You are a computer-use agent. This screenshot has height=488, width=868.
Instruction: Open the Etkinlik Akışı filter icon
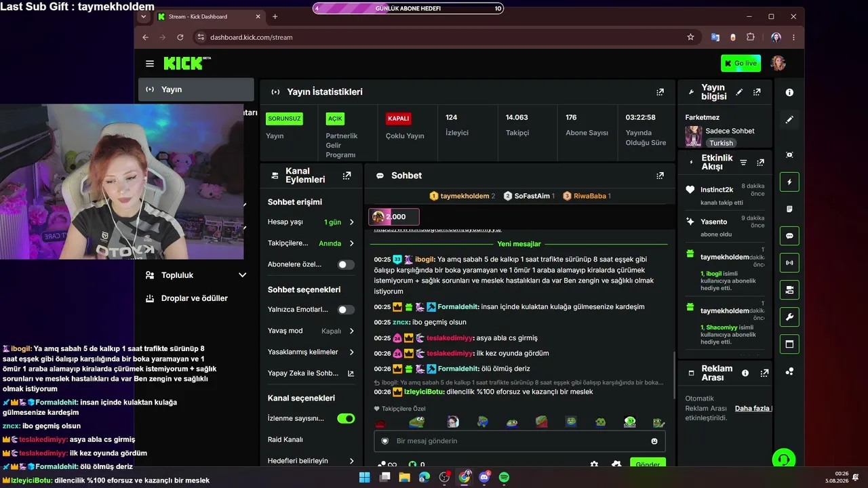point(743,163)
